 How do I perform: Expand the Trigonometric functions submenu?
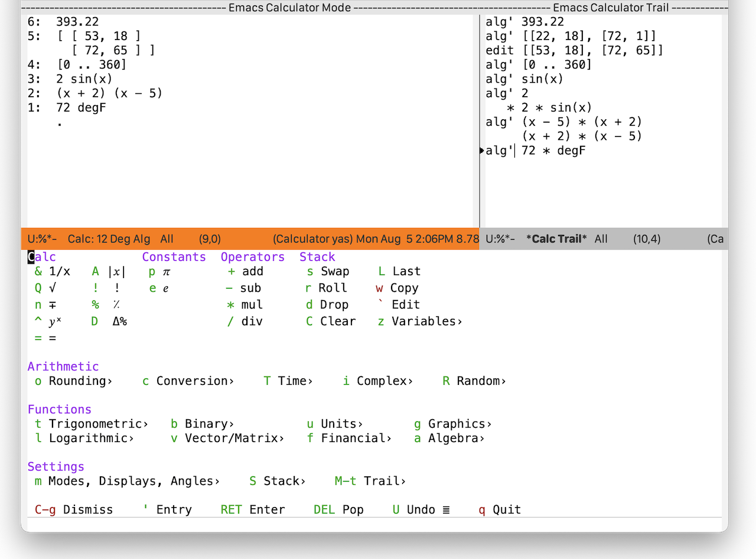[x=92, y=424]
